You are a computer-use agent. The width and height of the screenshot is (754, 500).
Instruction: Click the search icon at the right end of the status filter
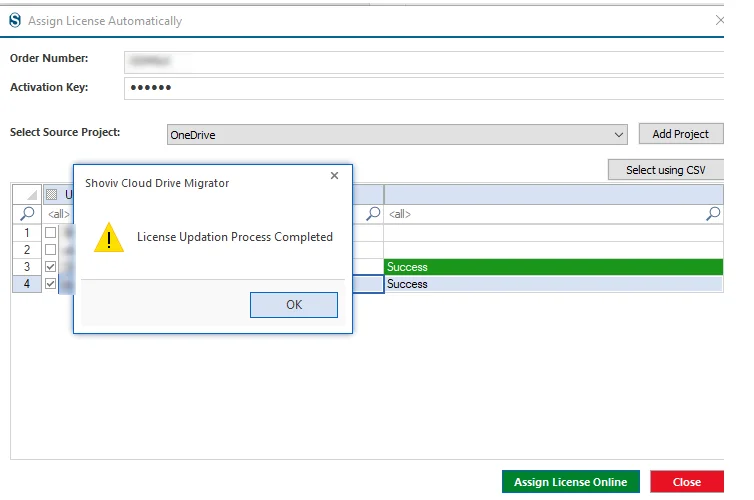713,213
